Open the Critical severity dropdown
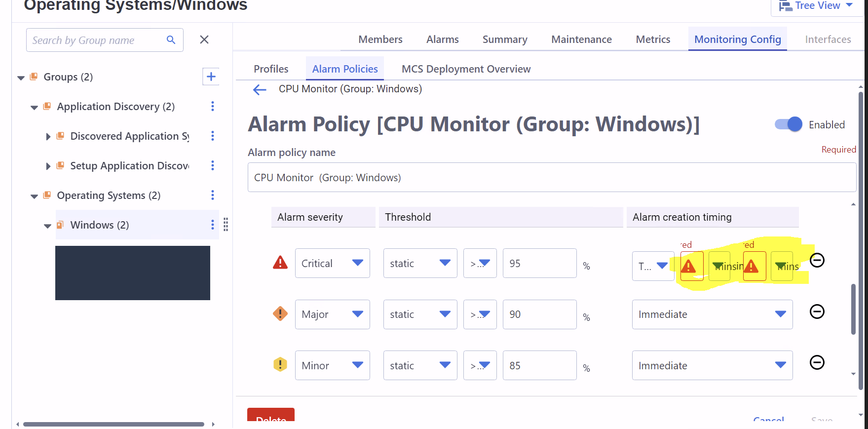 click(332, 263)
